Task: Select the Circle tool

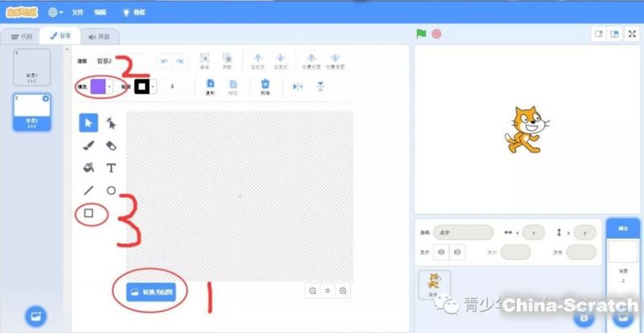Action: (111, 191)
